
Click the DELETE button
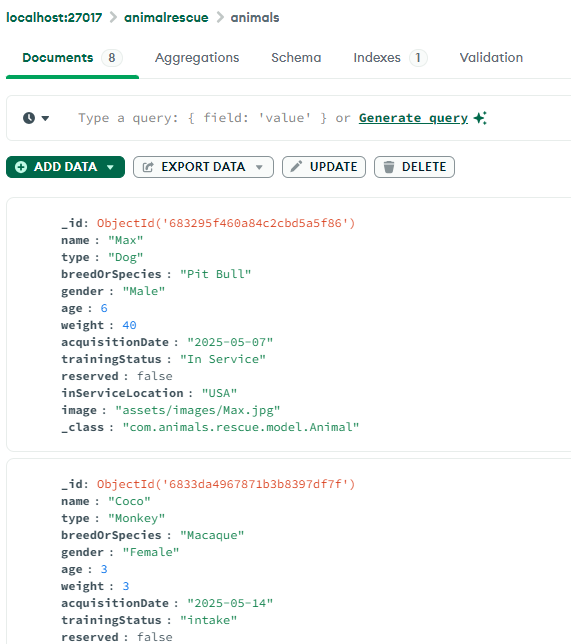(414, 167)
